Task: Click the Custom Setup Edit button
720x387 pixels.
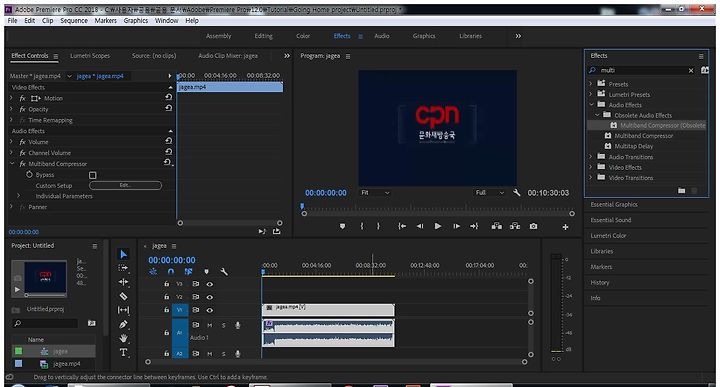Action: (125, 185)
